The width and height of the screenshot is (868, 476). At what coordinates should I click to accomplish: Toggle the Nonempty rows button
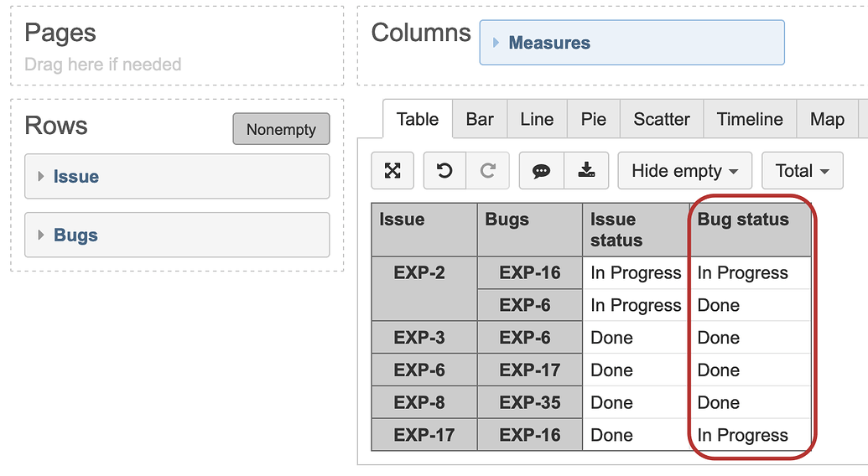281,130
